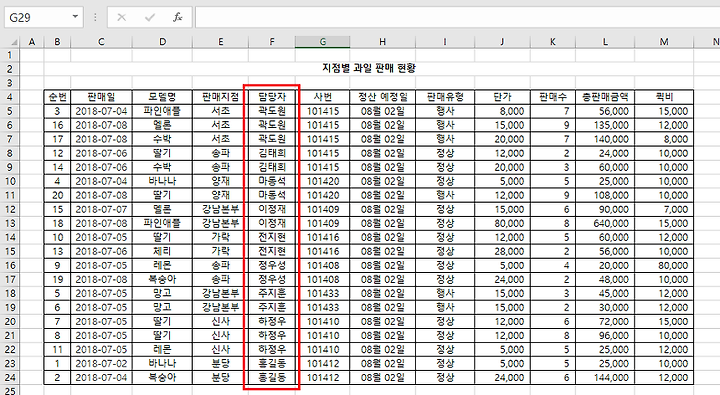Click the 96,000 total sales cell
This screenshot has height=395, width=720.
(x=605, y=335)
